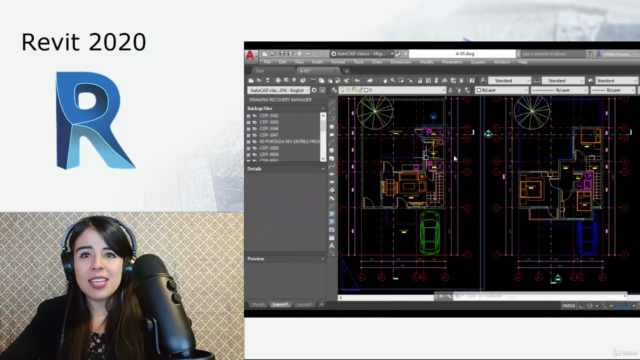Viewport: 640px width, 360px height.
Task: Collapse the Preview section
Action: click(323, 259)
